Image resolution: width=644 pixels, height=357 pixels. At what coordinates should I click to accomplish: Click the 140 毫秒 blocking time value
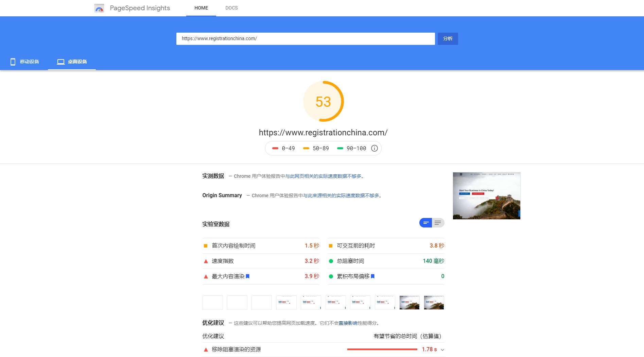coord(433,261)
